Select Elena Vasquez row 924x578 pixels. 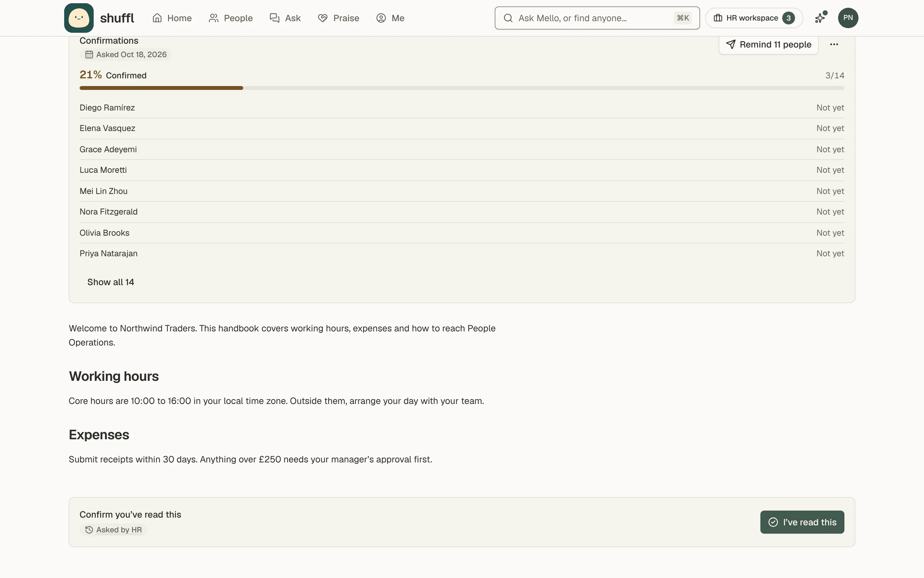462,128
